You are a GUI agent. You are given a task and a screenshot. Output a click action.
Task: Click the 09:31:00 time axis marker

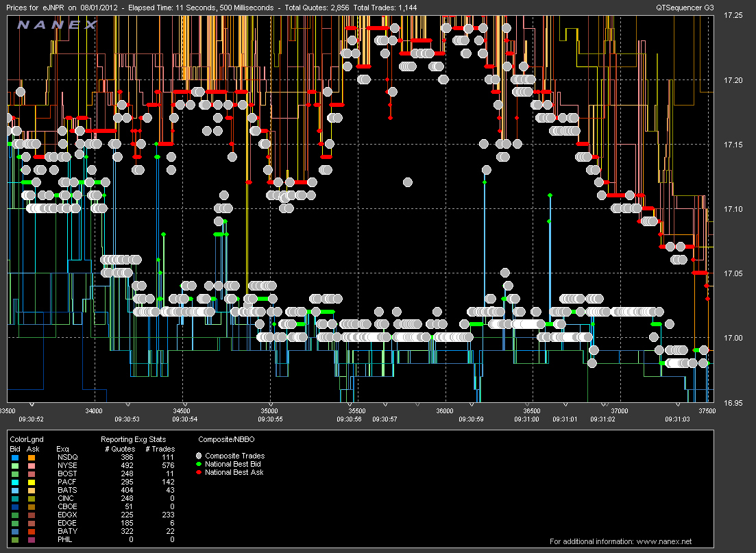pyautogui.click(x=526, y=419)
